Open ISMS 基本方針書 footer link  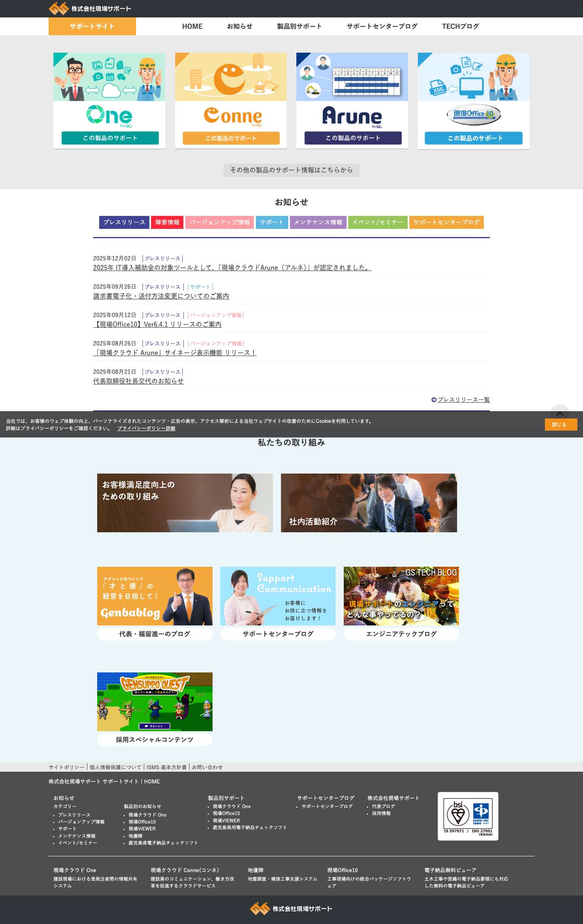pos(166,767)
